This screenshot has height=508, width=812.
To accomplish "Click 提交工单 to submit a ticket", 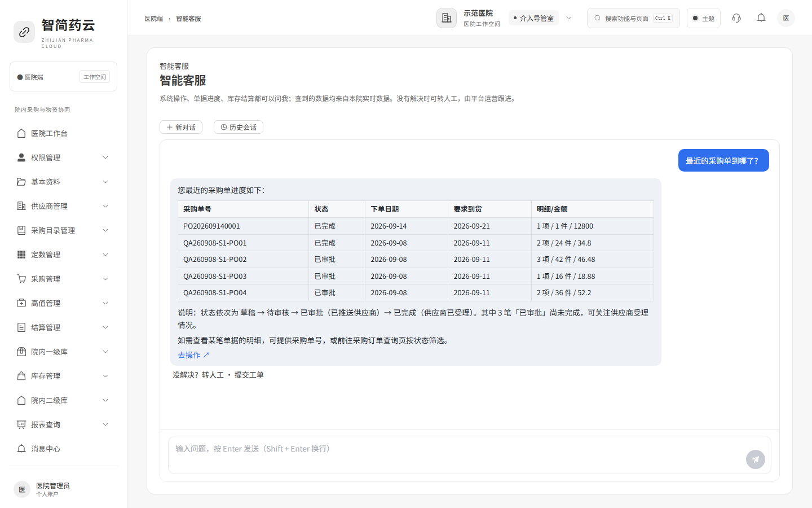I will coord(249,375).
